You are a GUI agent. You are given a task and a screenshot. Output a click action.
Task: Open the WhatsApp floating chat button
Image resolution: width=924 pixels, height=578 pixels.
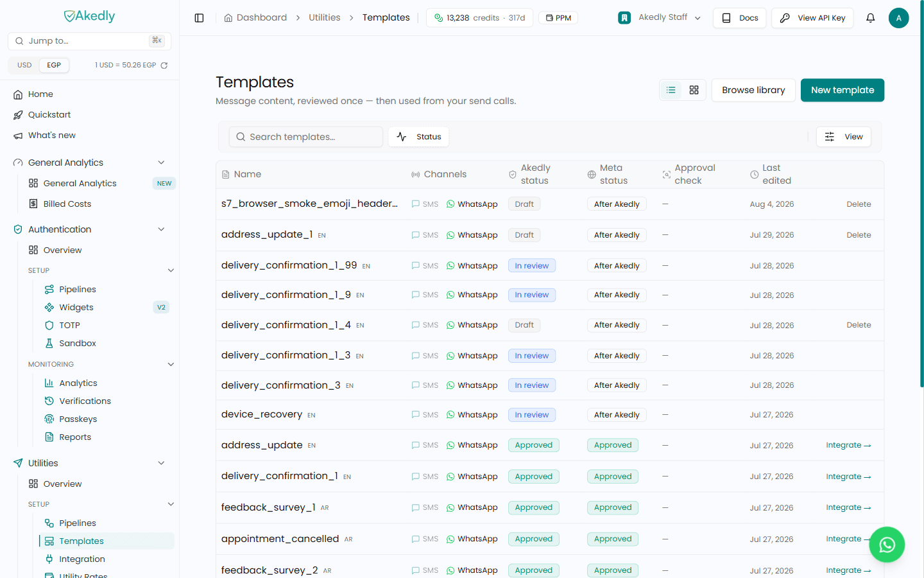(887, 545)
